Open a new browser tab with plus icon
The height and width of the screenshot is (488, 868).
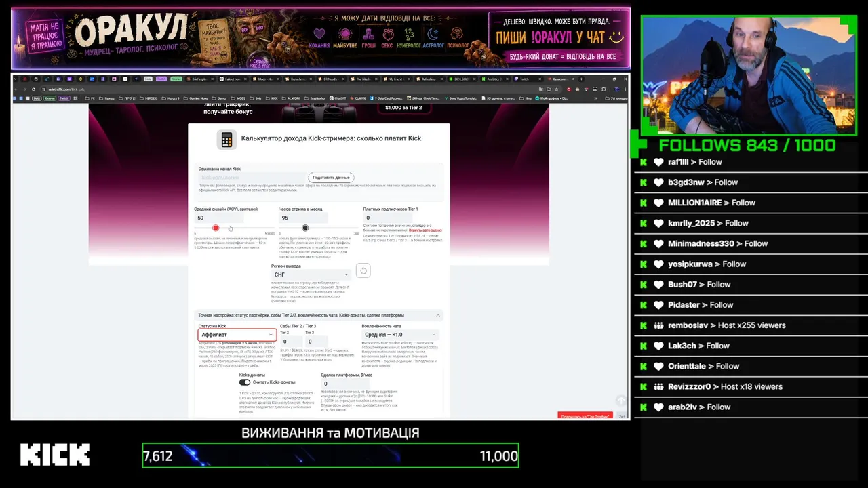(x=581, y=79)
